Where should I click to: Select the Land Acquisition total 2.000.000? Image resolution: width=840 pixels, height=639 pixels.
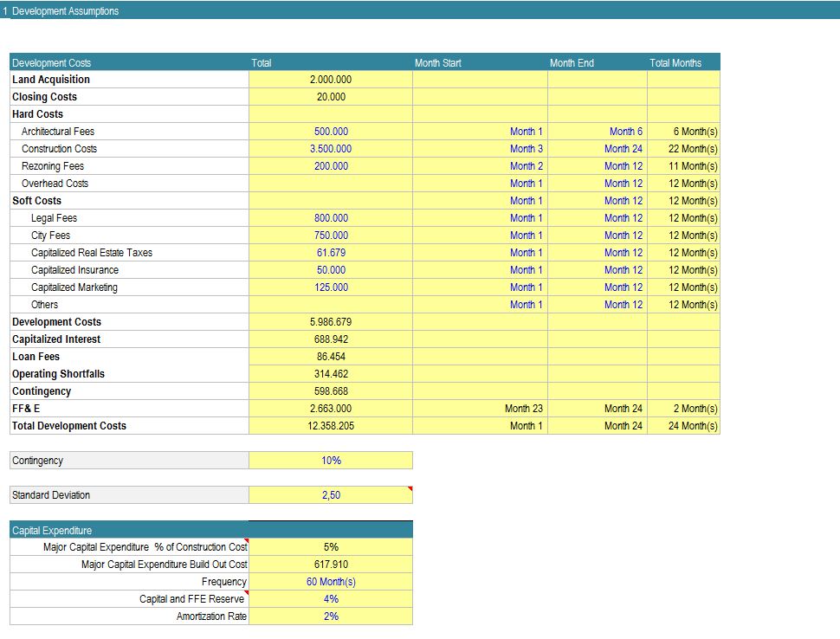point(331,80)
